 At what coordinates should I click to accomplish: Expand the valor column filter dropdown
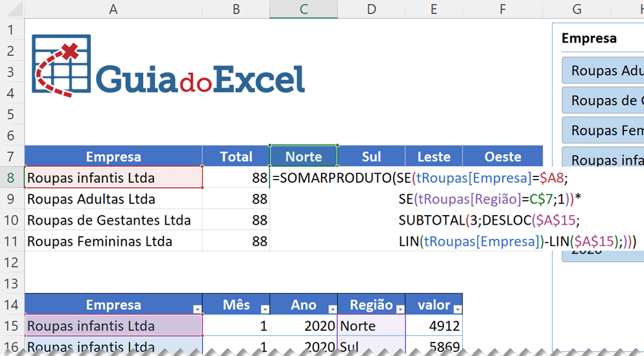coord(457,310)
